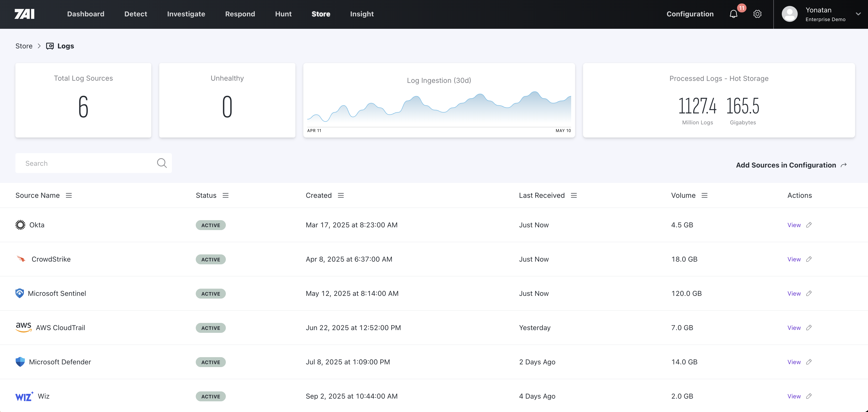This screenshot has width=868, height=412.
Task: Open the Insight menu item
Action: (x=362, y=14)
